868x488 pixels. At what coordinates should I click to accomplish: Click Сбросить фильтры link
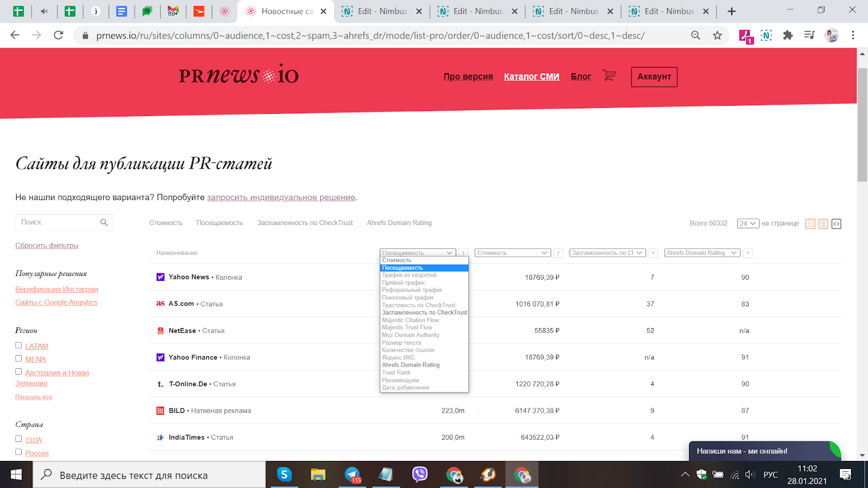point(47,246)
